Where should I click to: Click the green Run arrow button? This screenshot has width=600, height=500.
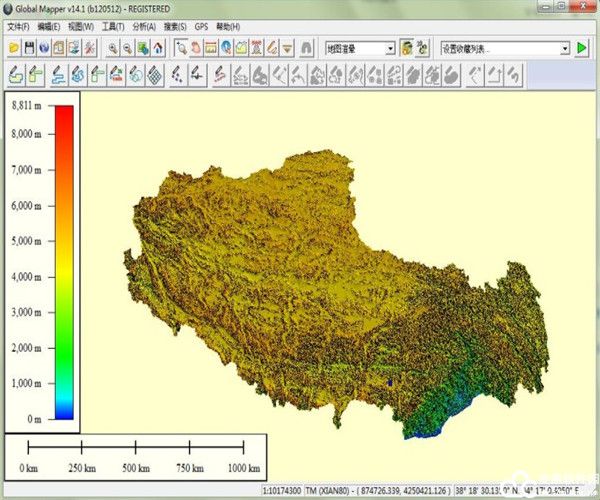[x=582, y=48]
